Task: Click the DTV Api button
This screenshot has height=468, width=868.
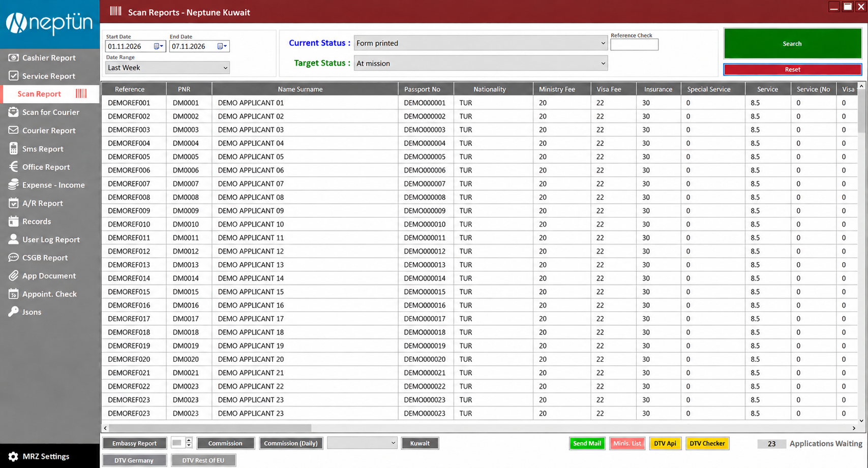Action: [x=665, y=443]
